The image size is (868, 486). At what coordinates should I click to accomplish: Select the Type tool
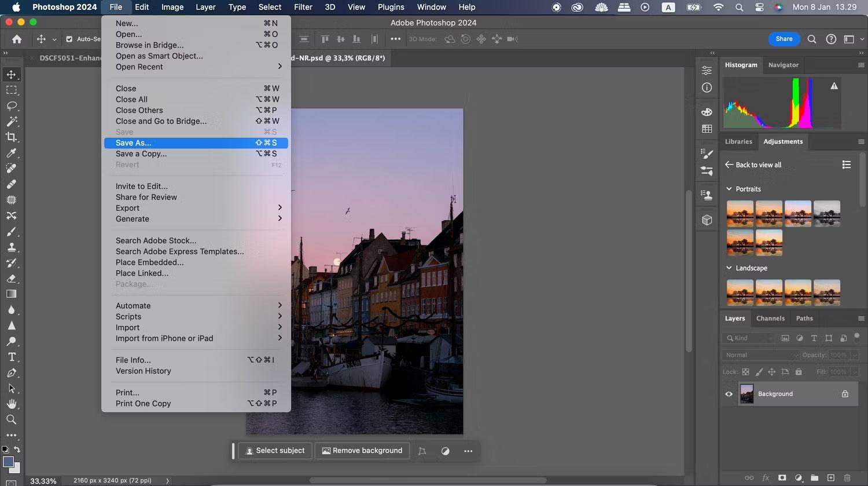pos(12,357)
